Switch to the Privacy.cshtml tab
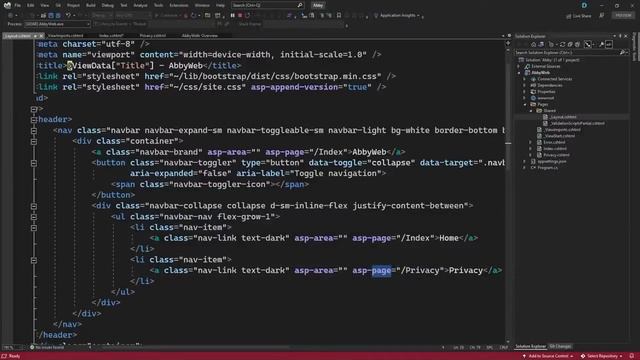The width and height of the screenshot is (640, 360). tap(153, 36)
